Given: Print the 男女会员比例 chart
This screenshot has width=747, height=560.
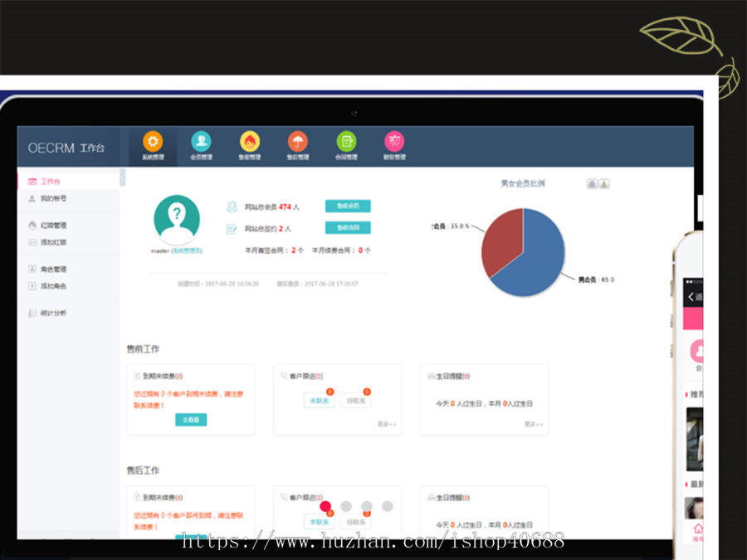Looking at the screenshot, I should [592, 184].
